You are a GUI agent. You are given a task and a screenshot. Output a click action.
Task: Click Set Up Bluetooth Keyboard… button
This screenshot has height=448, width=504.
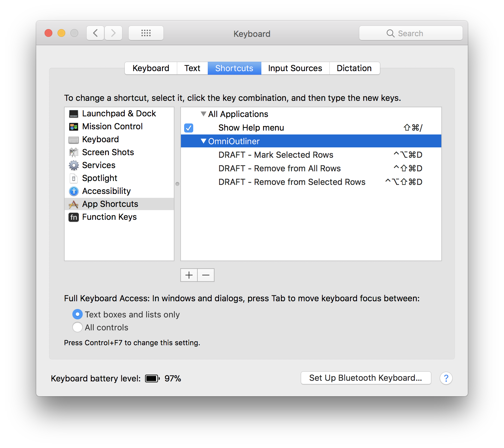point(366,378)
